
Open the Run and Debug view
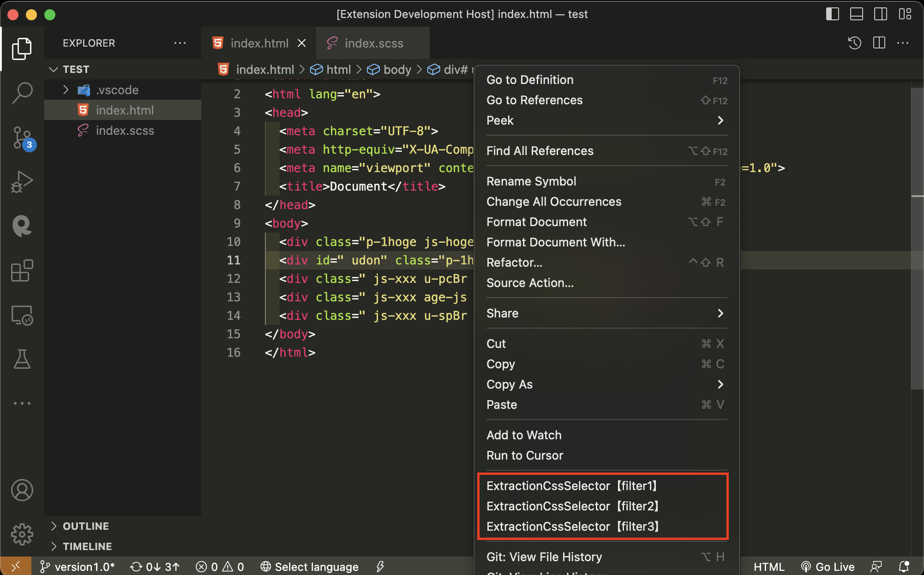click(x=22, y=182)
